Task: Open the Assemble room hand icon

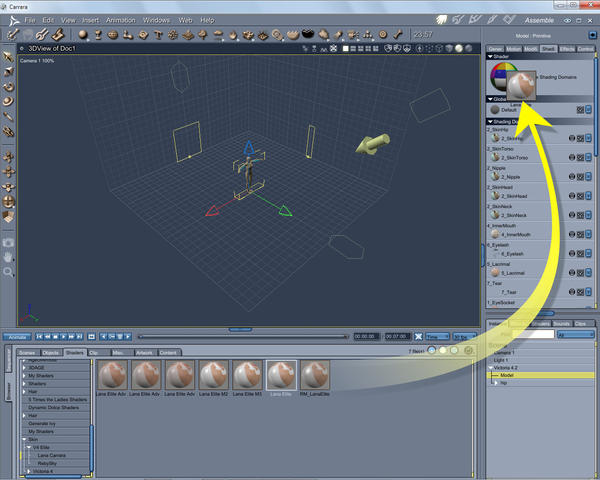Action: click(x=442, y=20)
